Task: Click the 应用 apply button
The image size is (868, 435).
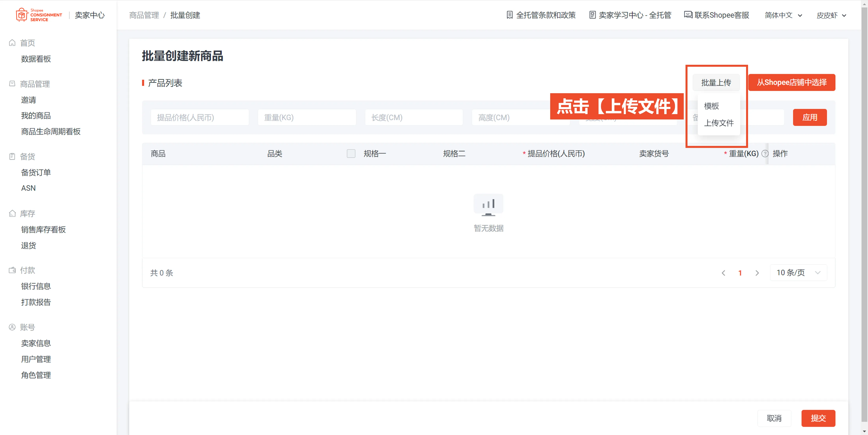Action: (x=810, y=117)
